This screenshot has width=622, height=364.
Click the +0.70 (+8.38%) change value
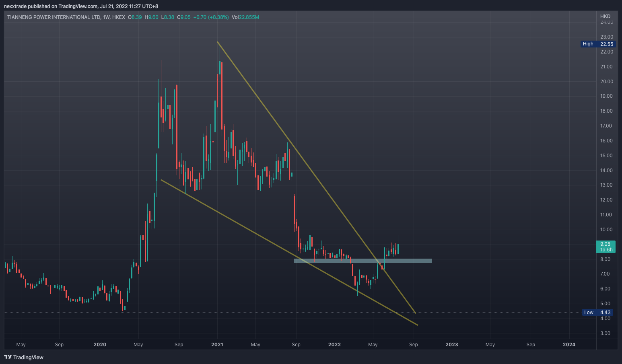click(211, 17)
